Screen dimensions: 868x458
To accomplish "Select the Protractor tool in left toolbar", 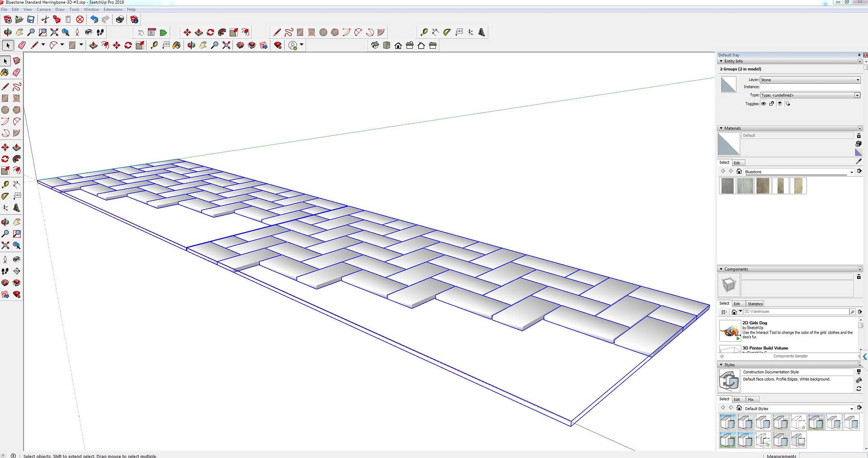I will coord(5,196).
